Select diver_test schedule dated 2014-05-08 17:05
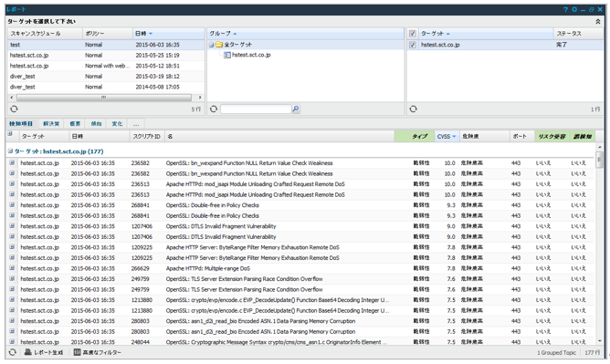The width and height of the screenshot is (610, 364). 106,87
